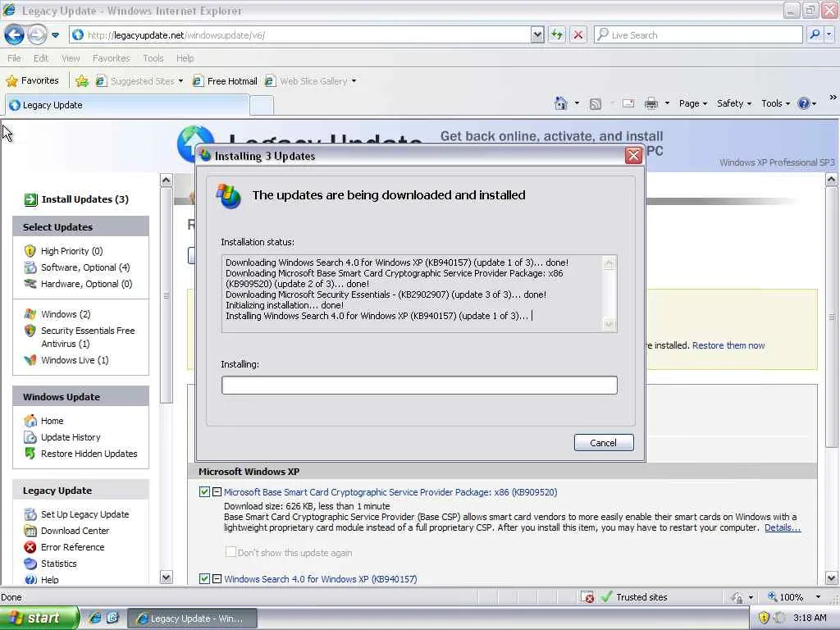Image resolution: width=840 pixels, height=630 pixels.
Task: Click the Error Reference red icon
Action: click(30, 547)
